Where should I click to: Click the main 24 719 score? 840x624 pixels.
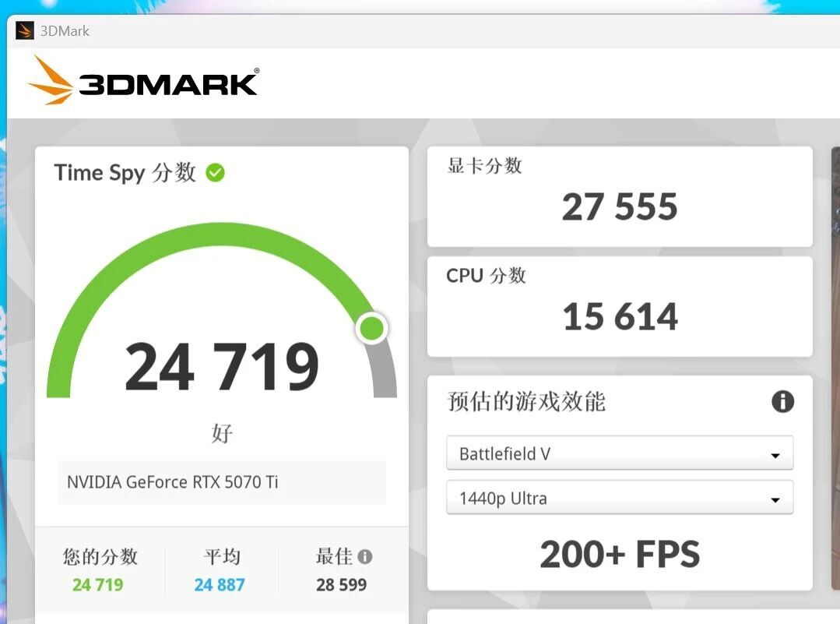(x=222, y=367)
